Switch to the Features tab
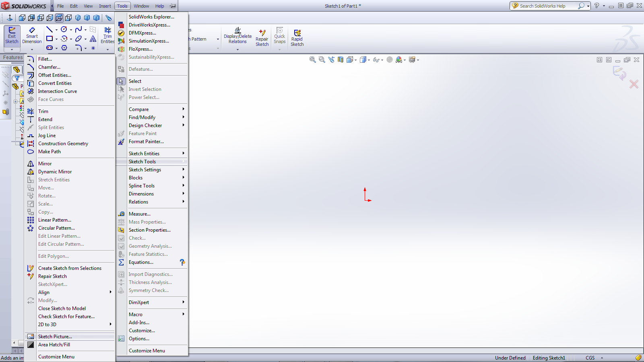 [13, 58]
